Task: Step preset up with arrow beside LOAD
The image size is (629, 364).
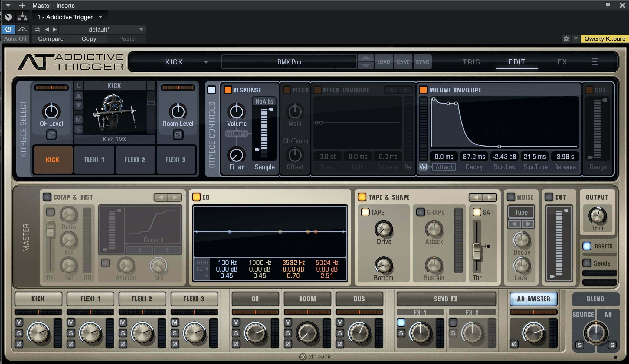Action: point(366,58)
